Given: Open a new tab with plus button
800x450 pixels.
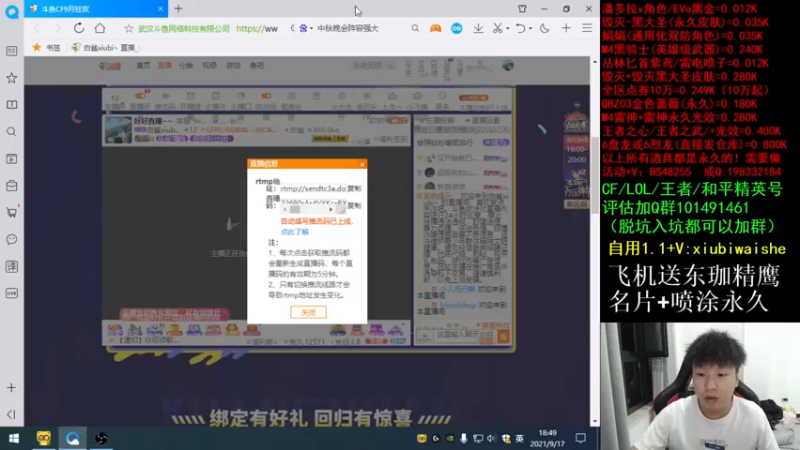Looking at the screenshot, I should (178, 9).
